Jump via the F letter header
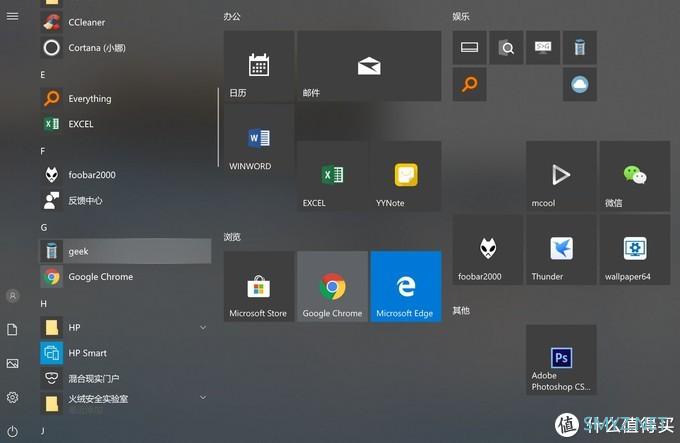This screenshot has width=680, height=443. tap(42, 151)
